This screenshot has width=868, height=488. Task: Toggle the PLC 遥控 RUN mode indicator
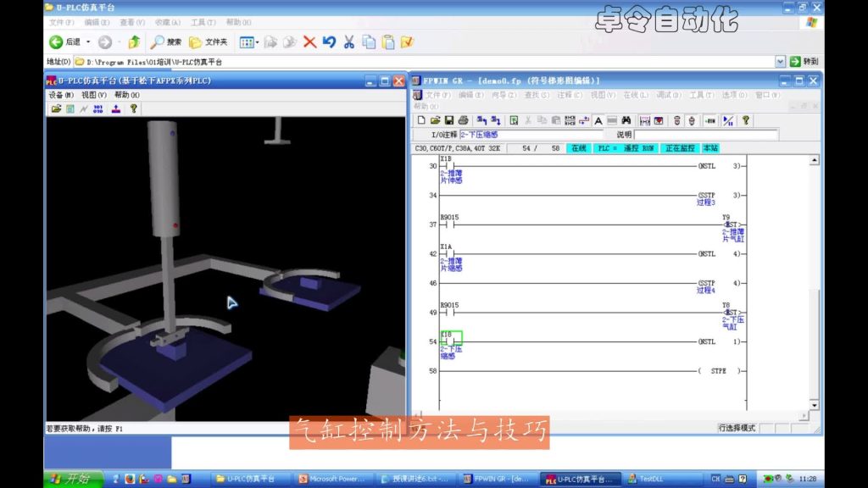[626, 148]
